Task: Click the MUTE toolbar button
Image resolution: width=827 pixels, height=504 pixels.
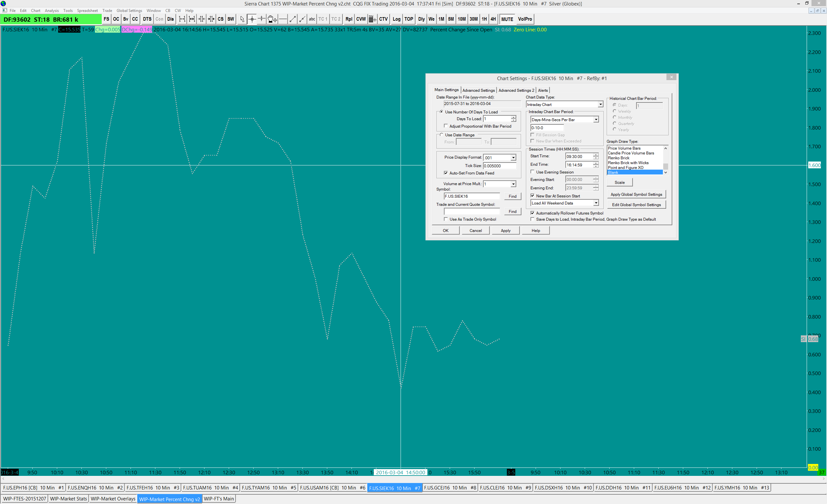Action: tap(507, 19)
